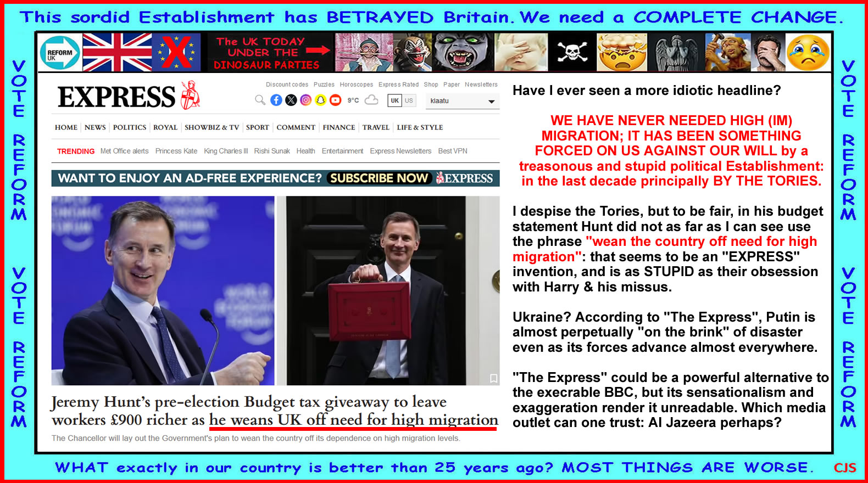Switch to UK edition
This screenshot has height=483, width=868.
click(x=394, y=100)
